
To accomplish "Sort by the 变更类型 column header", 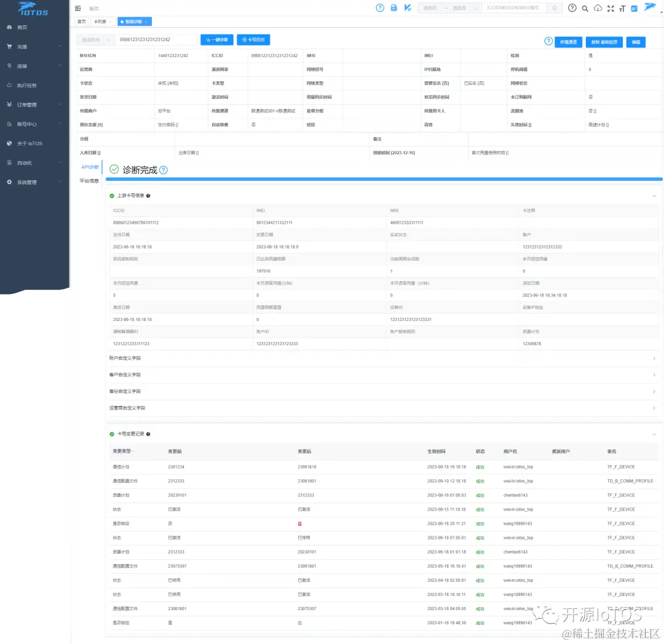I will [122, 451].
